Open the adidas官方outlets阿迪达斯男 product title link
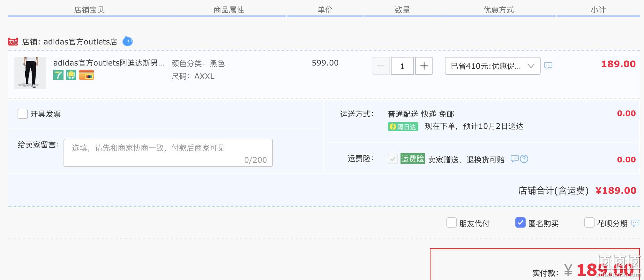Viewport: 644px width, 280px height. (109, 63)
